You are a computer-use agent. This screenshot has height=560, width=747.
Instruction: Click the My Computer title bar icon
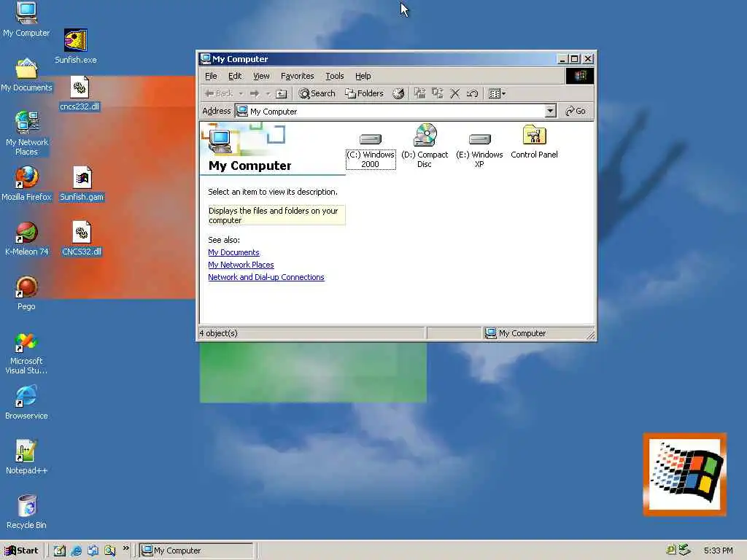[205, 58]
